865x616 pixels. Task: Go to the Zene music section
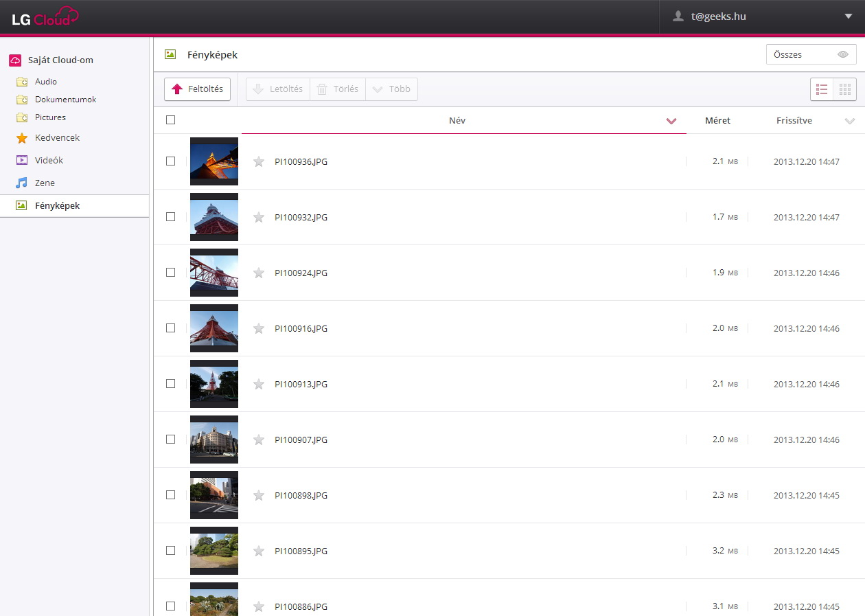pyautogui.click(x=45, y=183)
